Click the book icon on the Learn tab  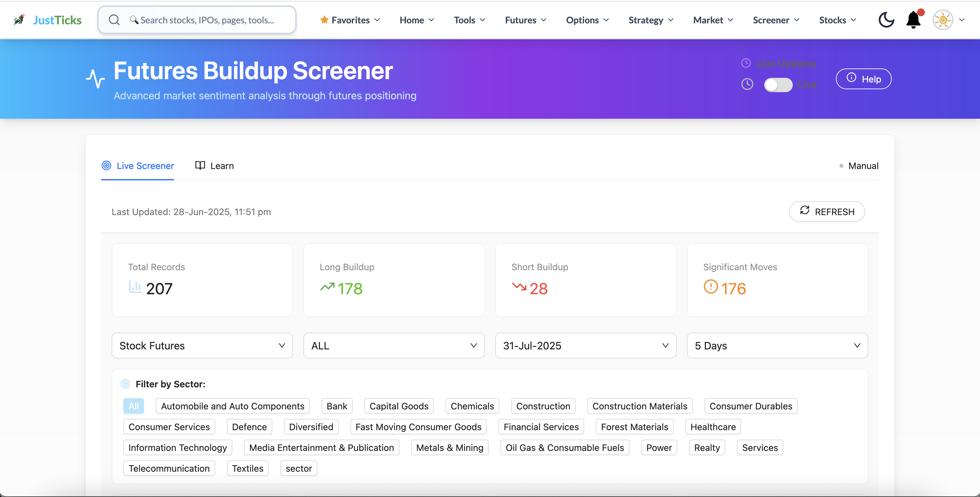200,165
